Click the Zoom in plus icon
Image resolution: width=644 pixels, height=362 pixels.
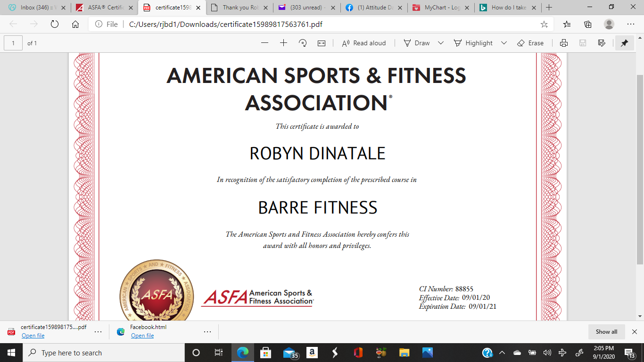pos(283,43)
